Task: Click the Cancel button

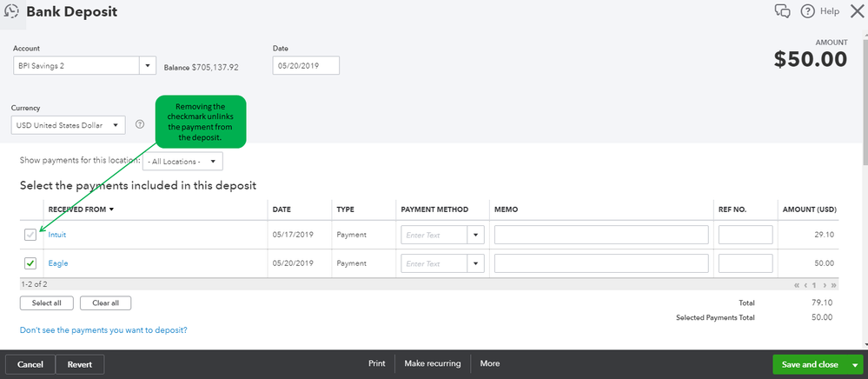Action: 30,364
